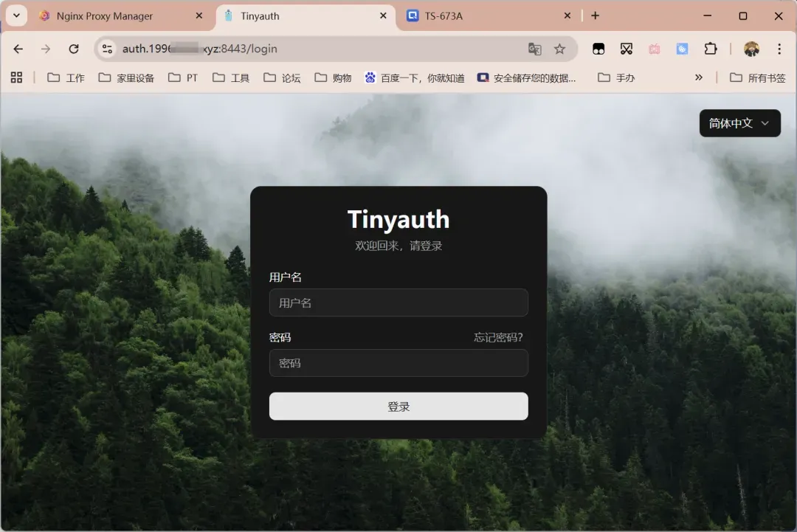This screenshot has height=532, width=797.
Task: Open the PT bookmark folder
Action: (x=183, y=77)
